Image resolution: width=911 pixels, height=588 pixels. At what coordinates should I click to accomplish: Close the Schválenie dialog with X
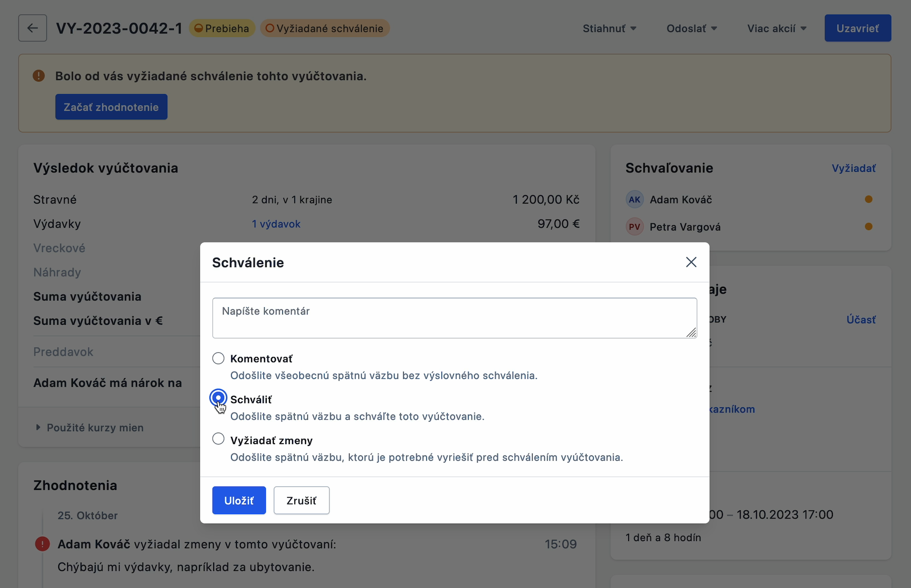point(691,262)
